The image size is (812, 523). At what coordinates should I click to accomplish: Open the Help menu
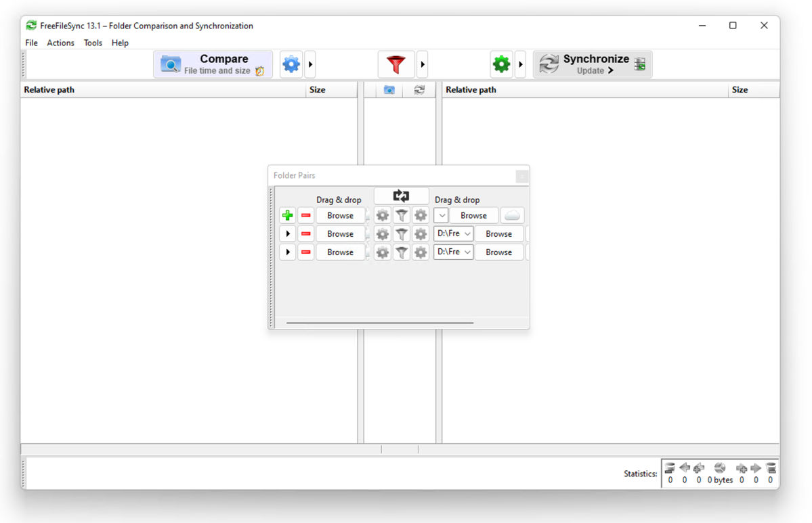pyautogui.click(x=120, y=43)
